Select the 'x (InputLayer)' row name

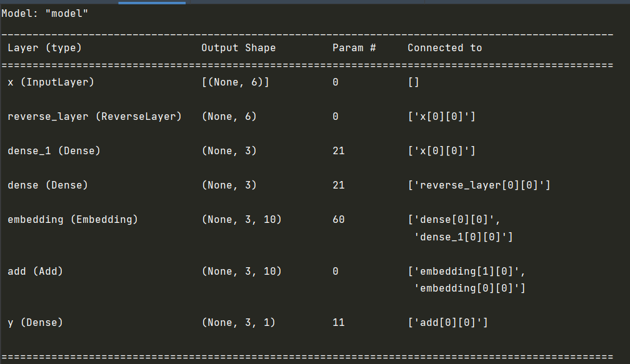51,82
